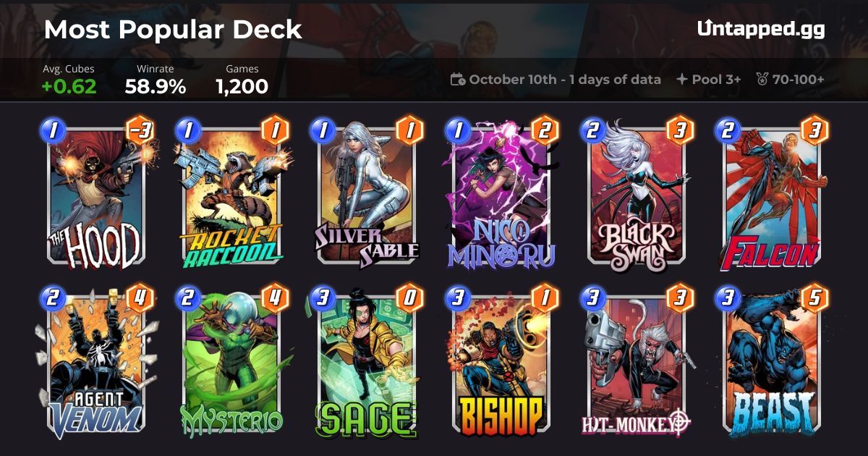Select the Most Popular Deck title
The height and width of the screenshot is (456, 868).
tap(173, 30)
